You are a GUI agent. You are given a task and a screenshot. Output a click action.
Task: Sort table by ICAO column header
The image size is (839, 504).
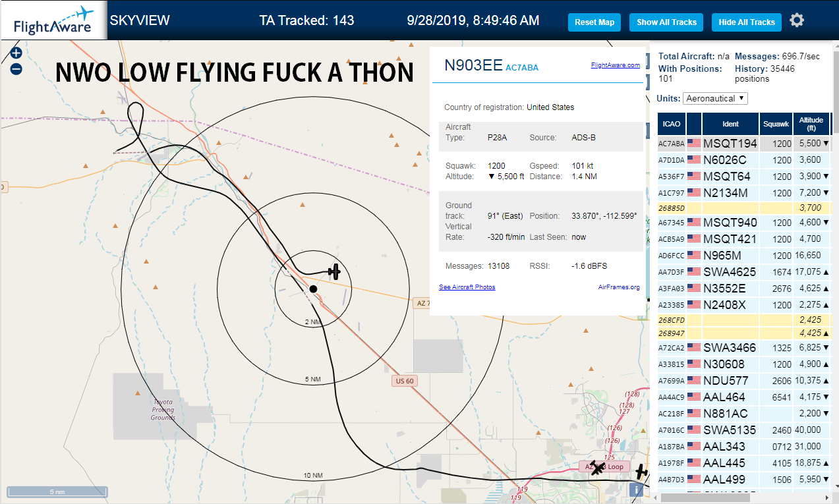[672, 124]
